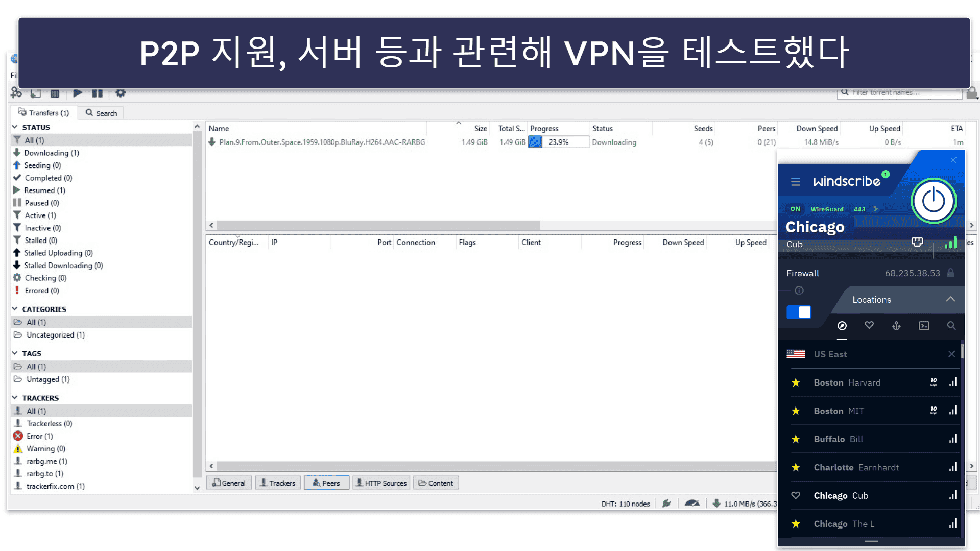Viewport: 980px width, 551px height.
Task: Click the Filter torrent names field
Action: pos(900,92)
